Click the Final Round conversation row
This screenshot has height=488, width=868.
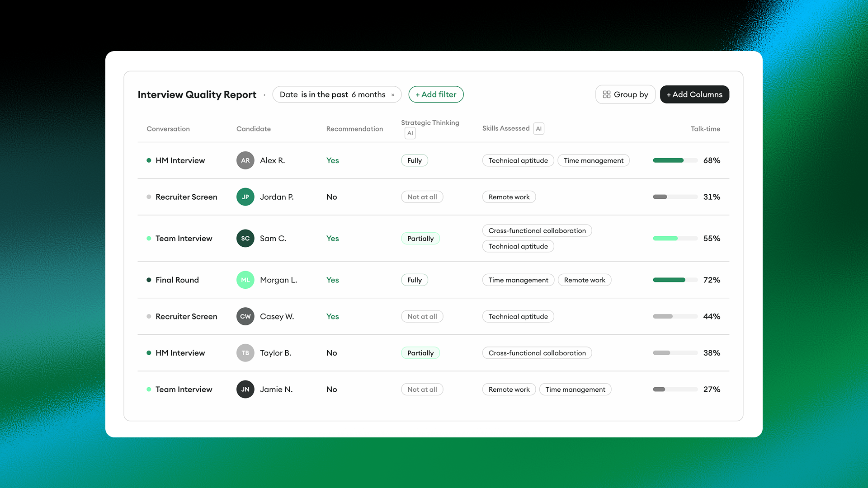(177, 280)
